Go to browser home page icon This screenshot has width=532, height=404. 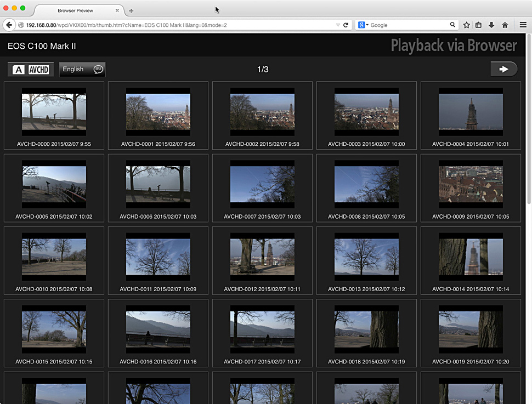505,25
